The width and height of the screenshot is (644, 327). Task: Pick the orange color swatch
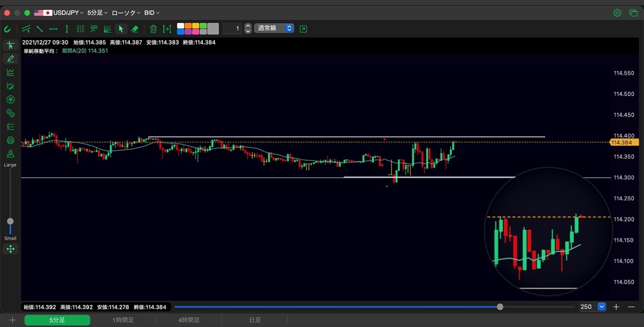pos(188,26)
